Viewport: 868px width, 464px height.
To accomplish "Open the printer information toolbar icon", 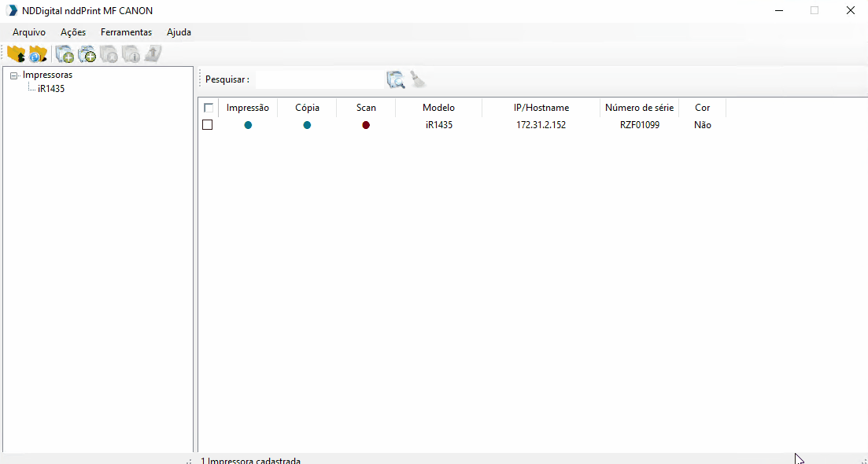I will [x=131, y=53].
